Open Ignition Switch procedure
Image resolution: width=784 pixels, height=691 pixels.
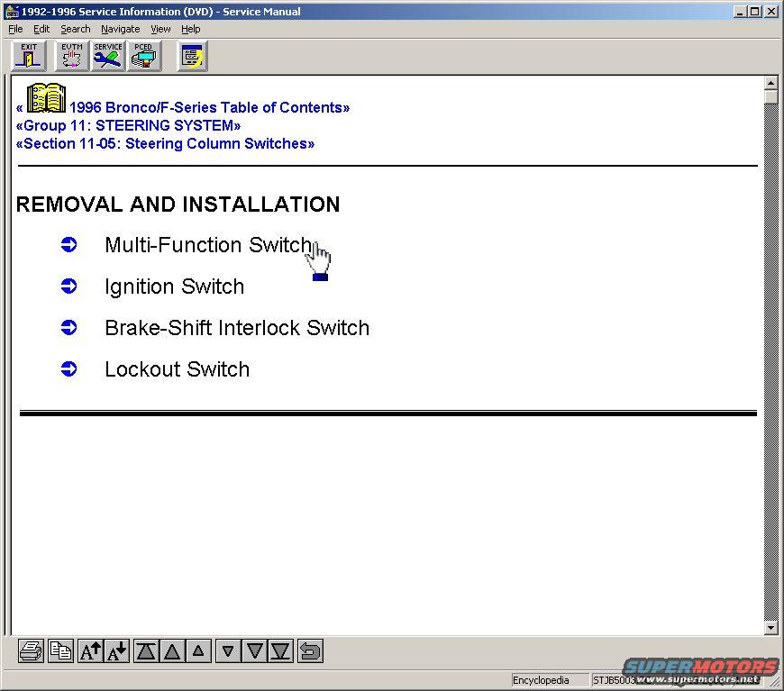[x=174, y=286]
